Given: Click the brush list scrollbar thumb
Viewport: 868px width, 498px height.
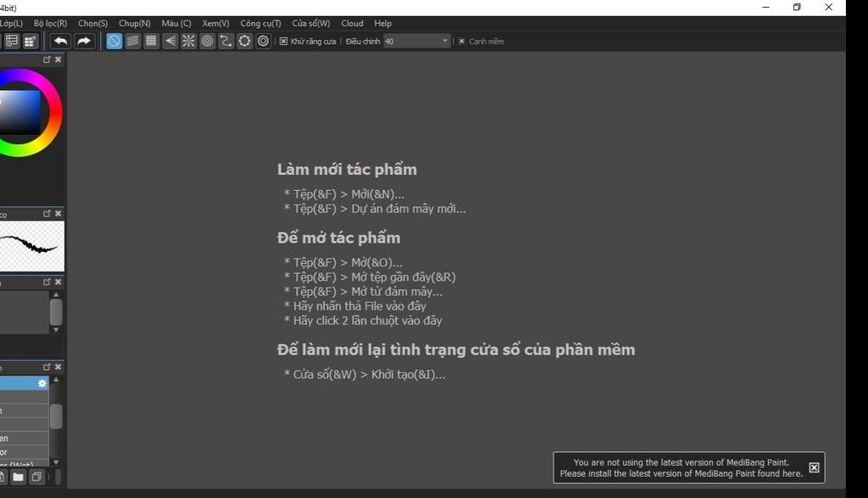Looking at the screenshot, I should pos(56,417).
